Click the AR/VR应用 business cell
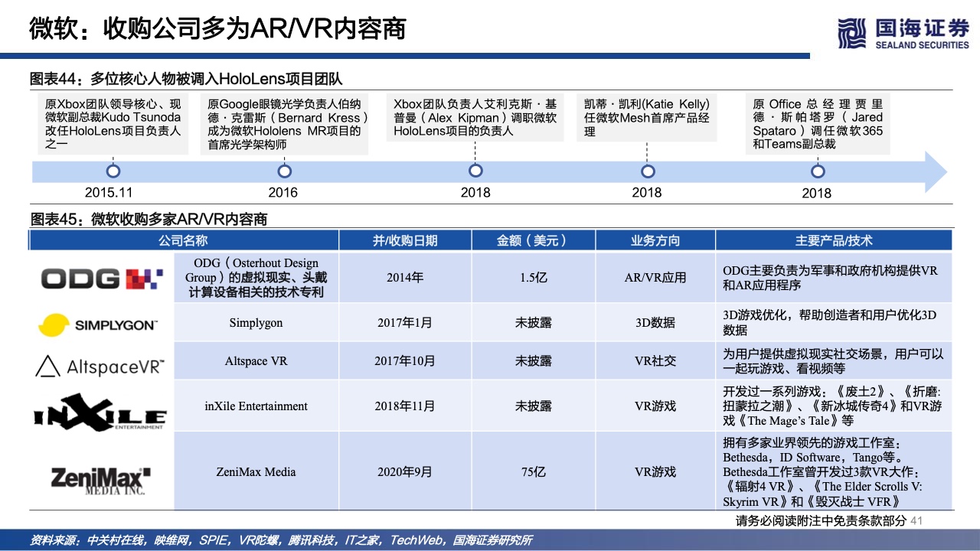This screenshot has height=551, width=980. tap(655, 278)
